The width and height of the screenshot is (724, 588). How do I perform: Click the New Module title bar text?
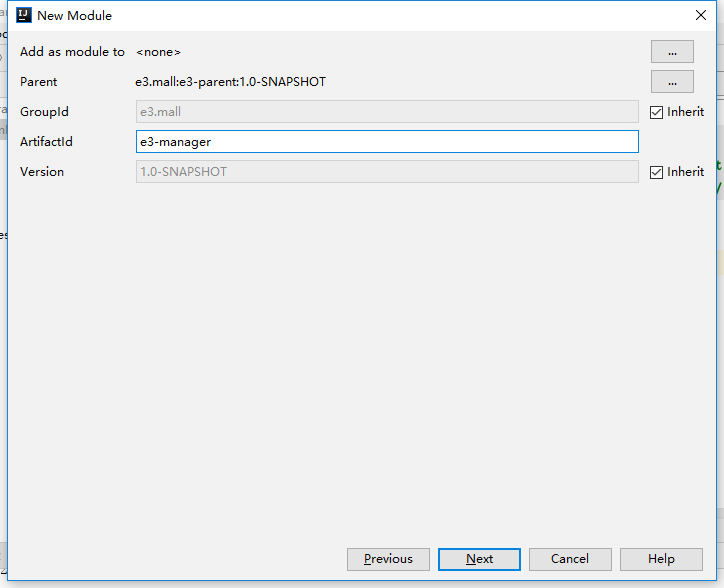[x=75, y=15]
